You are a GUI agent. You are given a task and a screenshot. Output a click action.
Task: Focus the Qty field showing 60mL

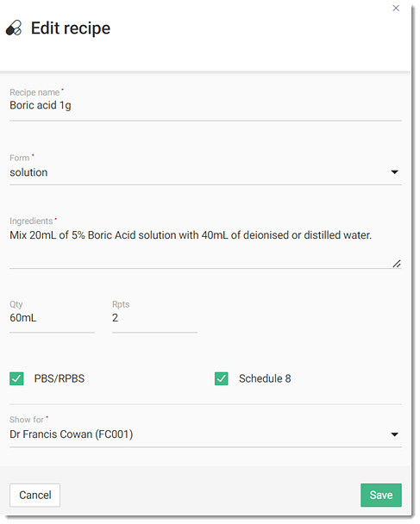tap(52, 318)
